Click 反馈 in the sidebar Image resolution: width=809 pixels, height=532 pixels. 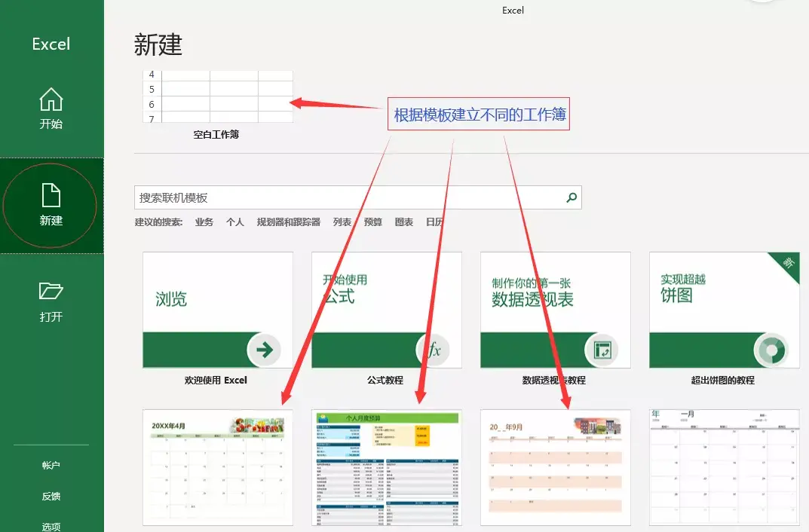pyautogui.click(x=50, y=495)
